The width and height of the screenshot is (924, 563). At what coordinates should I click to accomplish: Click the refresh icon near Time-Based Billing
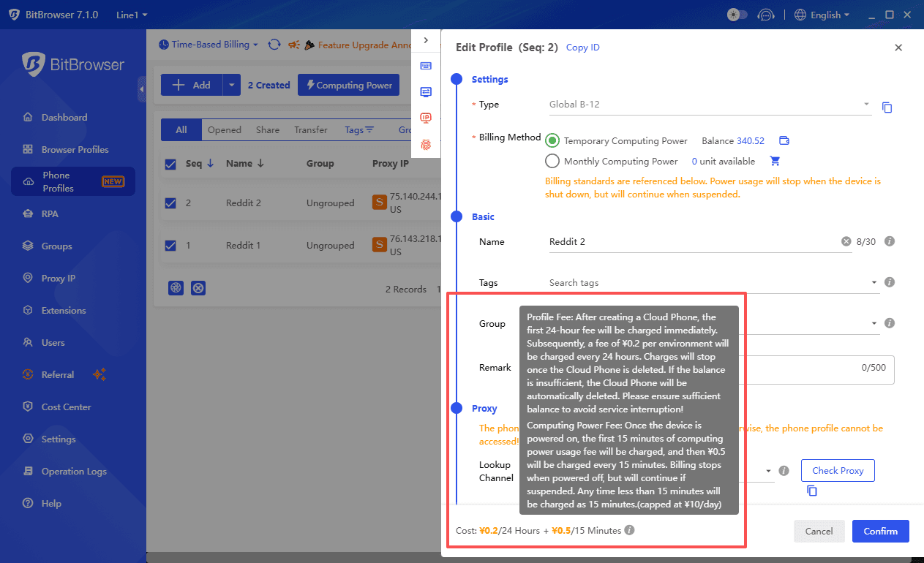[274, 45]
